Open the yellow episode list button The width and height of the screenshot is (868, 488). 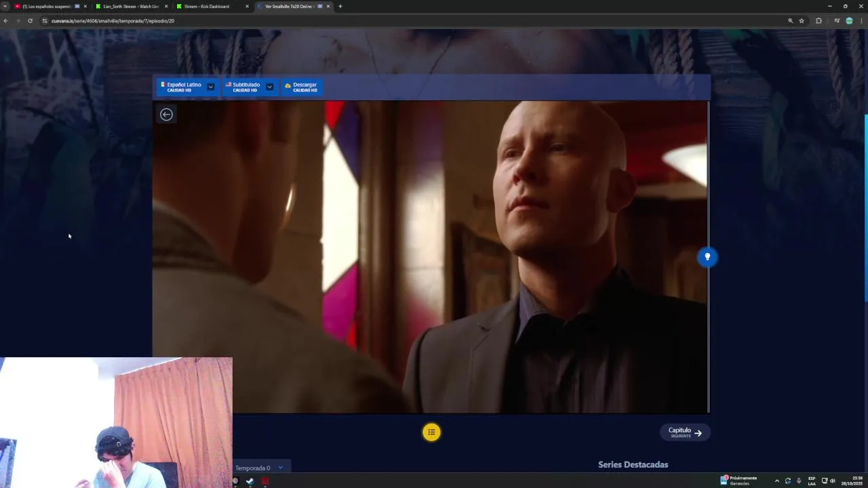pos(431,432)
